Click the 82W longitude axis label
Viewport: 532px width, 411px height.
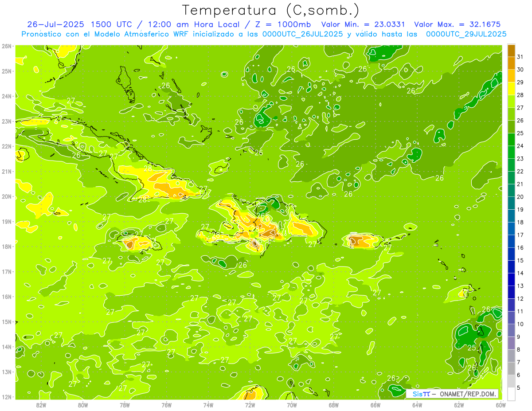point(41,404)
